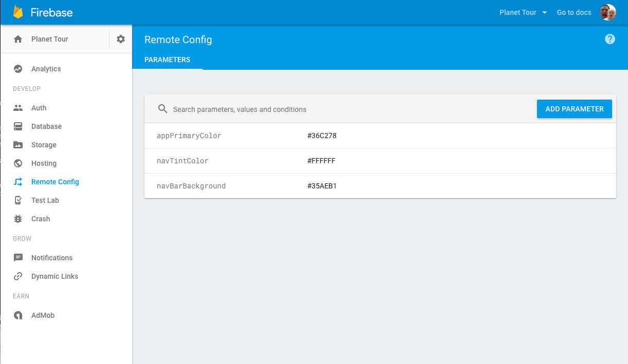Viewport: 628px width, 364px height.
Task: Select the navBarBackground value #35AEB1
Action: [322, 186]
